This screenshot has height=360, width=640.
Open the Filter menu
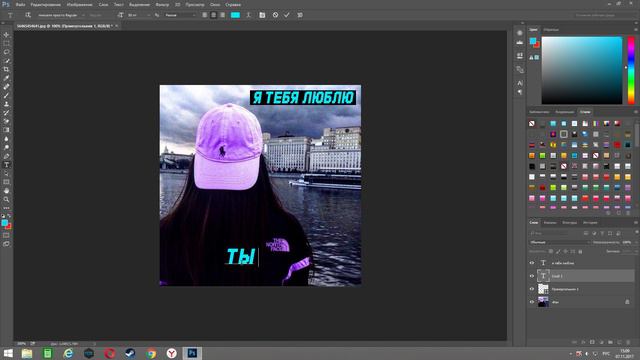[162, 4]
